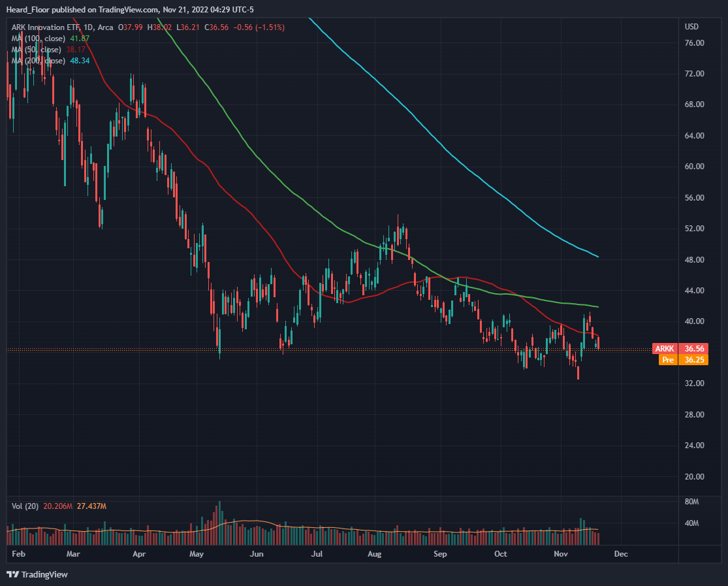Click the 24.00 price axis label
The image size is (728, 586).
(694, 445)
